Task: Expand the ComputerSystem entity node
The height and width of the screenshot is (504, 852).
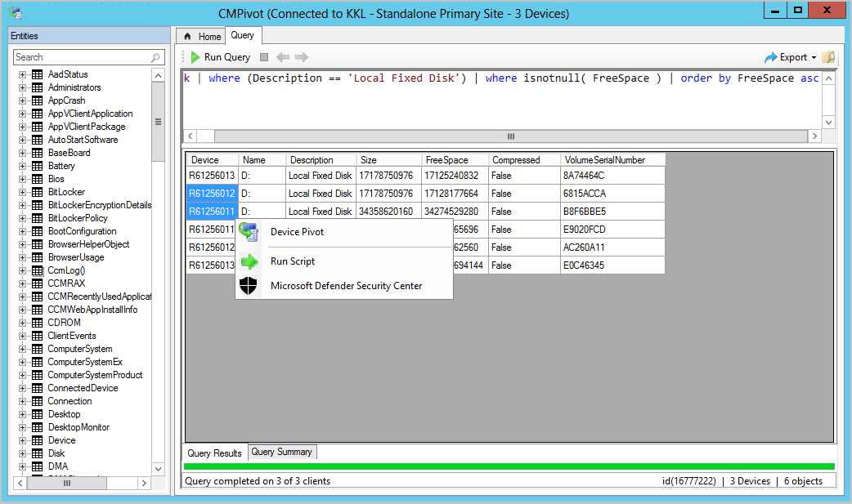Action: coord(22,350)
